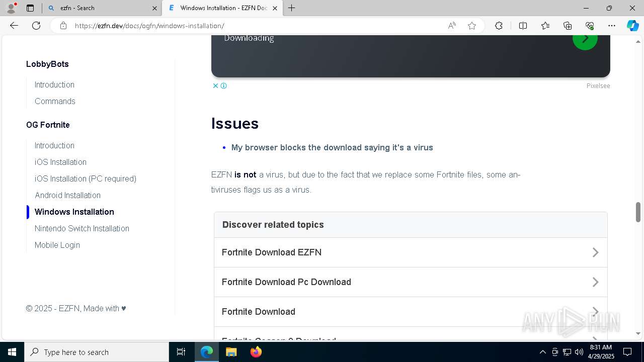Viewport: 644px width, 362px height.
Task: Open a new tab with plus button
Action: (292, 8)
